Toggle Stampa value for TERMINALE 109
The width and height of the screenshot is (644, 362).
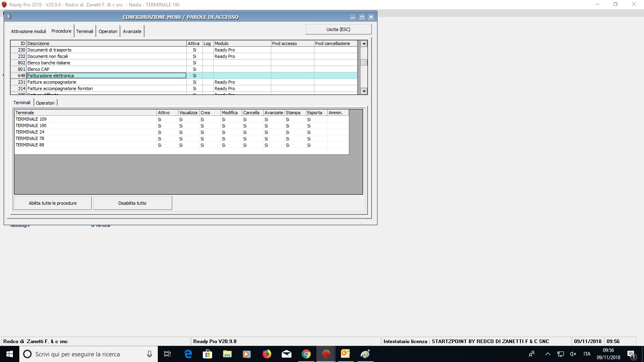pos(295,119)
